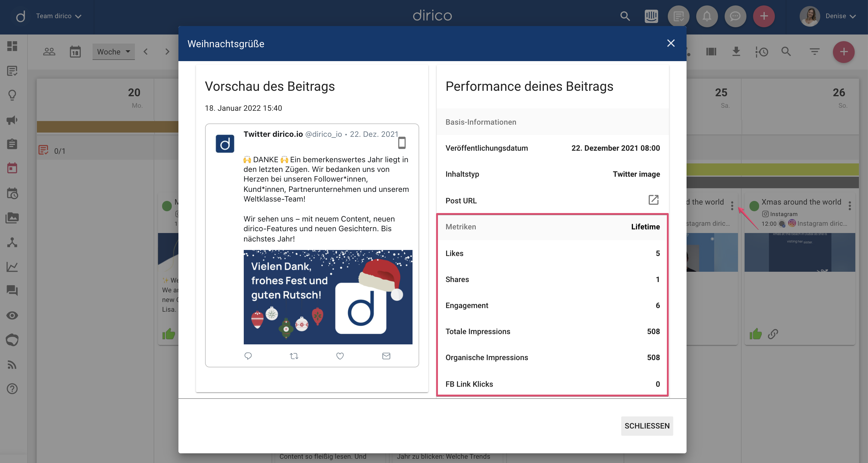868x463 pixels.
Task: Open the campaigns megaphone icon in sidebar
Action: 12,120
